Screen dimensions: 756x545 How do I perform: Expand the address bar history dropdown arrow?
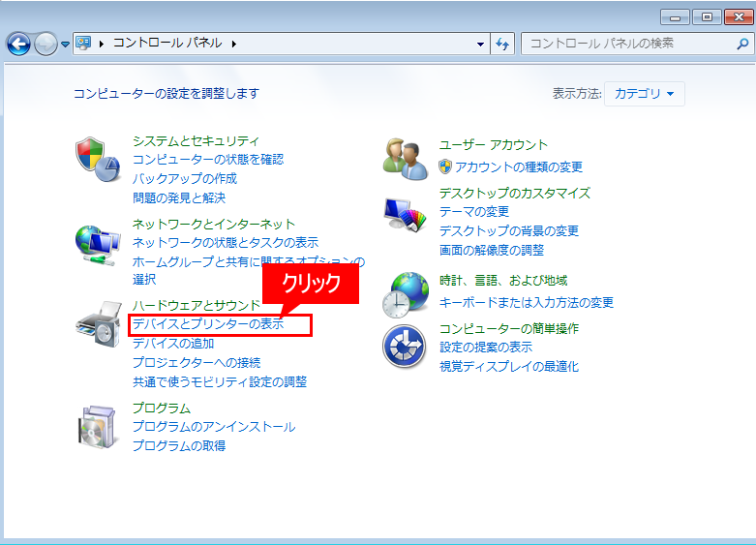pos(481,44)
